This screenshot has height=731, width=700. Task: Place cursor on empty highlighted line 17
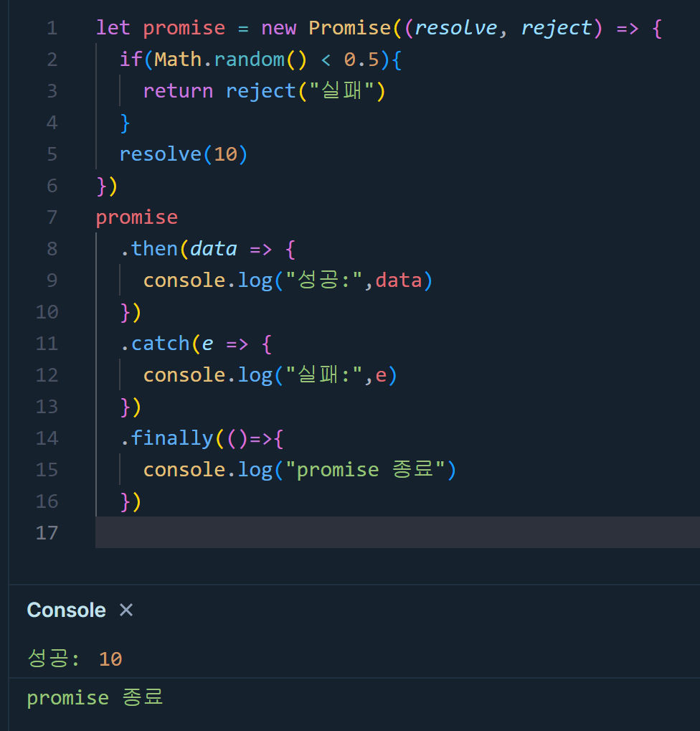(x=397, y=532)
